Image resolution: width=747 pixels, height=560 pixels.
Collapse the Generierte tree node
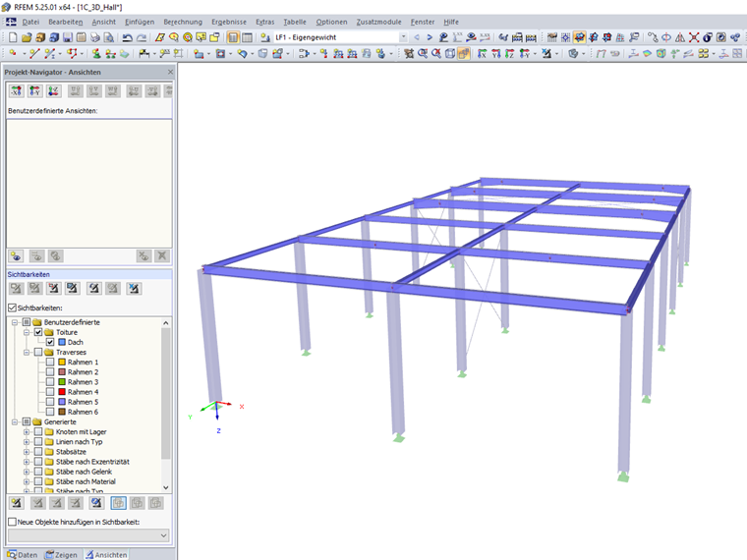click(15, 421)
